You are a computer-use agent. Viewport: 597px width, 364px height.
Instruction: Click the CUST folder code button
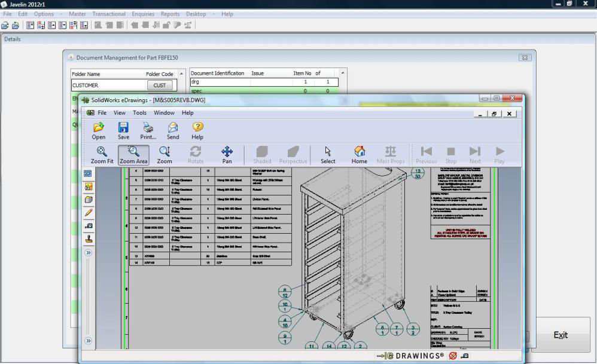click(160, 85)
